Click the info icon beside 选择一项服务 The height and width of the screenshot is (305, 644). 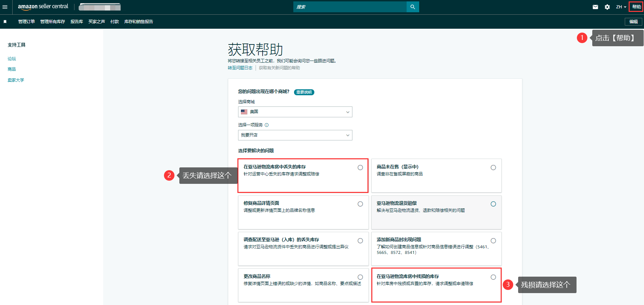point(267,125)
